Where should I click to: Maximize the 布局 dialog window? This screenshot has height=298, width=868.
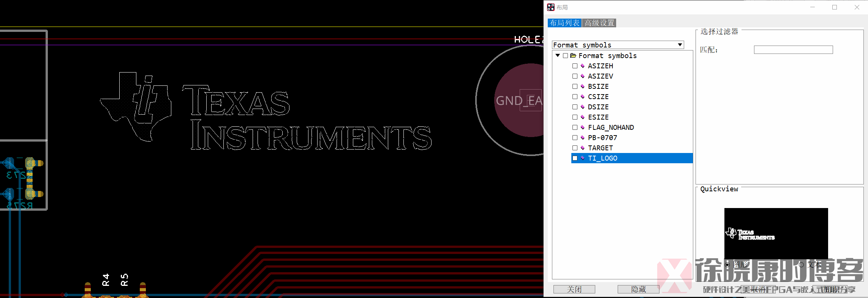point(835,7)
